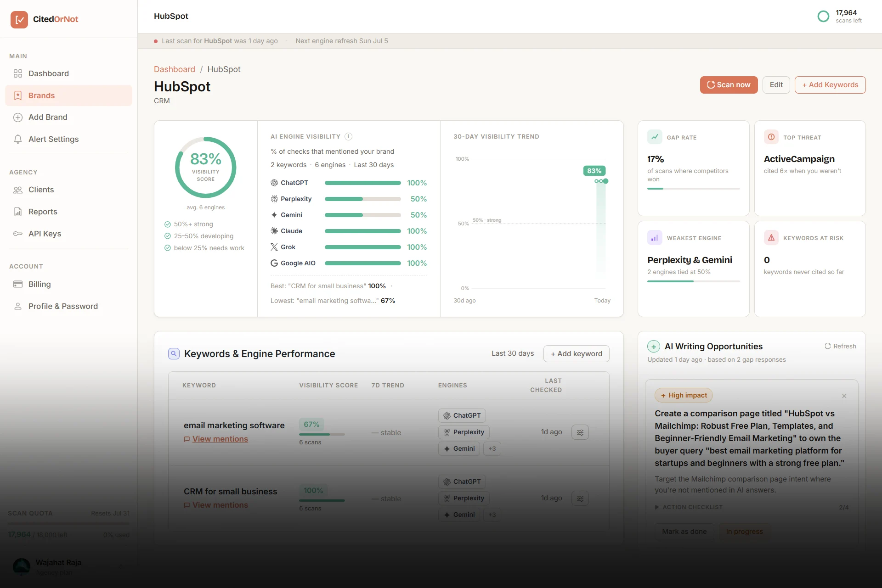This screenshot has width=882, height=588.
Task: Click the ChatGPT chip in CRM row
Action: click(x=462, y=482)
